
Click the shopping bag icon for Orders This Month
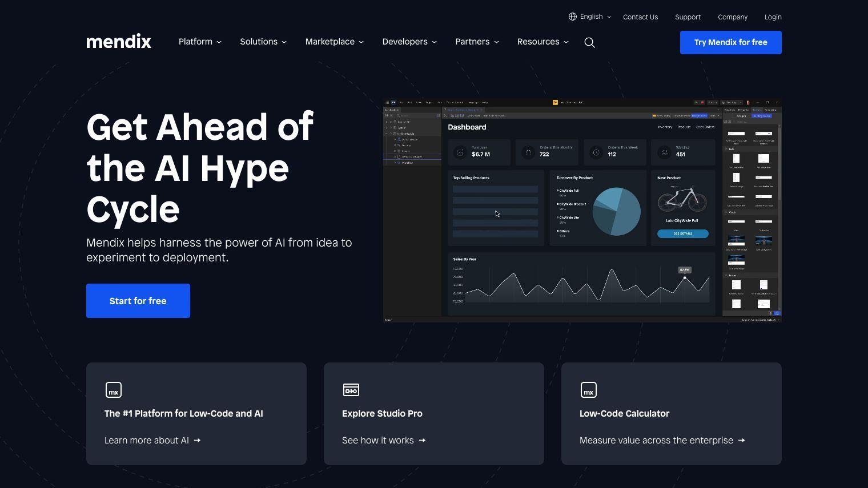click(528, 152)
